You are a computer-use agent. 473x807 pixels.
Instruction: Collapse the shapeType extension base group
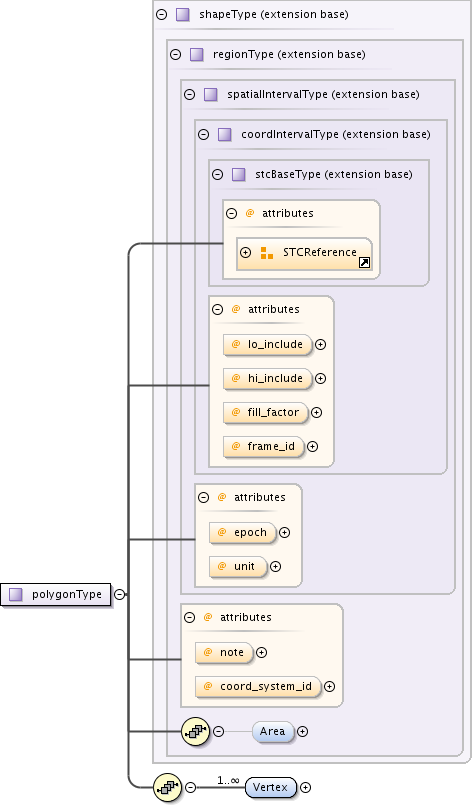pyautogui.click(x=162, y=14)
